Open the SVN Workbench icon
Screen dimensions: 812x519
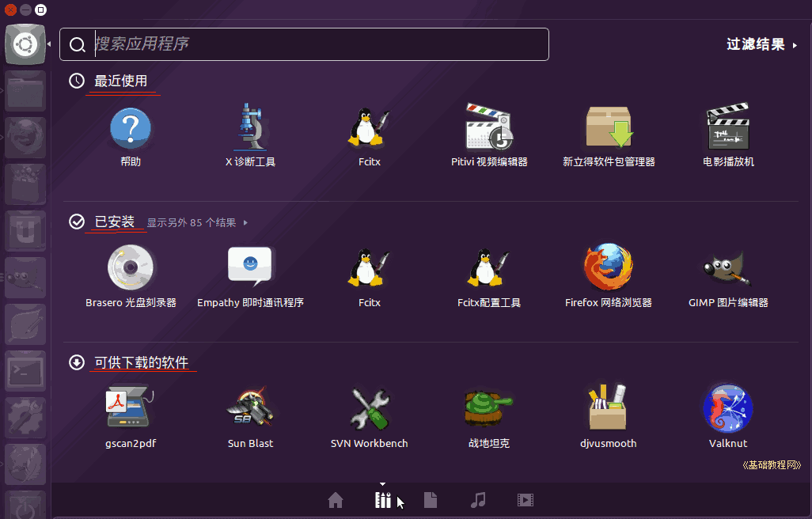tap(369, 409)
